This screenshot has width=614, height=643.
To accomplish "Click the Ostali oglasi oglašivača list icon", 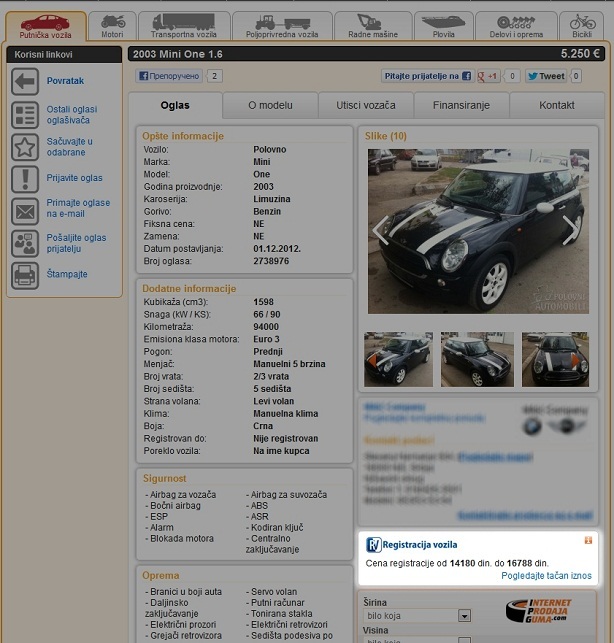I will [x=25, y=115].
